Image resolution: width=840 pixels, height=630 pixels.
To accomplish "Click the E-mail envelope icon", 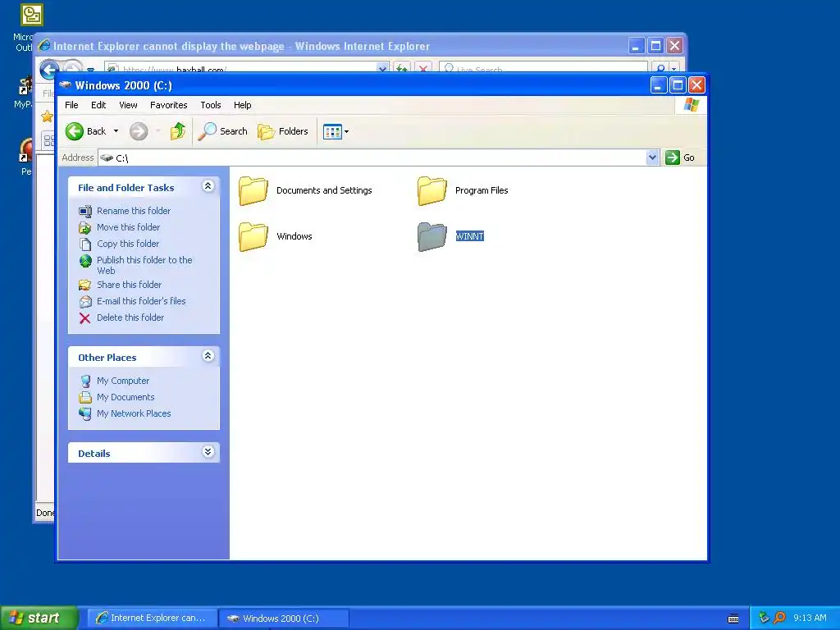I will [x=85, y=302].
